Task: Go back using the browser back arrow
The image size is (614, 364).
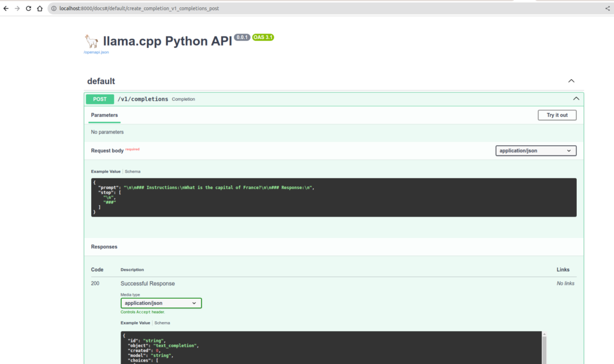Action: pos(6,8)
